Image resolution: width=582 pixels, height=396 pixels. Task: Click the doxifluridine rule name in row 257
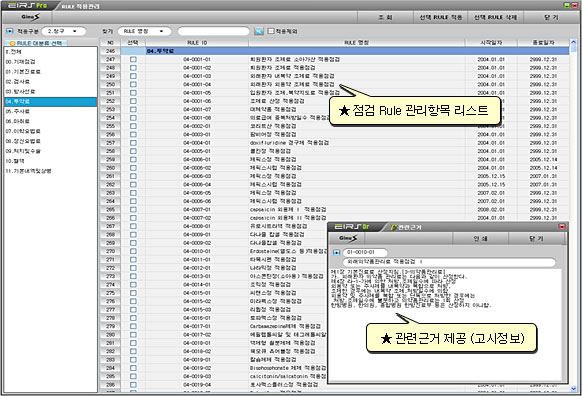coord(290,143)
